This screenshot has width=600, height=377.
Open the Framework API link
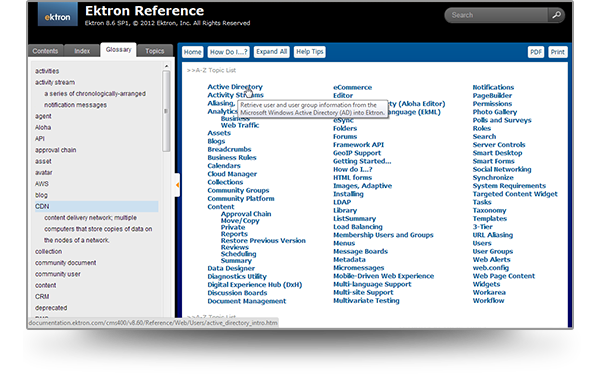tap(358, 145)
